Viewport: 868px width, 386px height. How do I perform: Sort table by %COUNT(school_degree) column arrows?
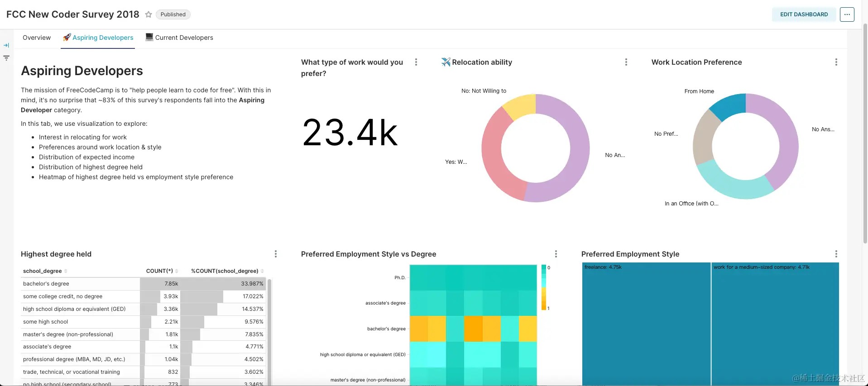pos(262,271)
